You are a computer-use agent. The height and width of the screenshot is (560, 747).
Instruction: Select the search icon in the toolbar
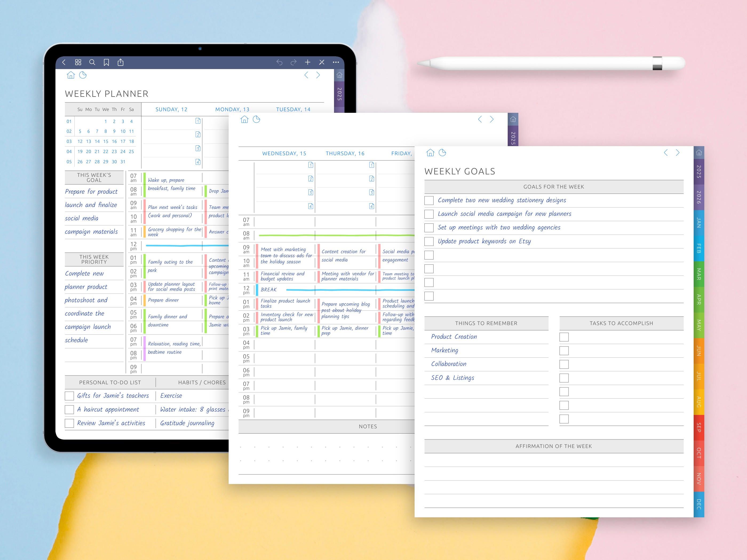coord(92,62)
